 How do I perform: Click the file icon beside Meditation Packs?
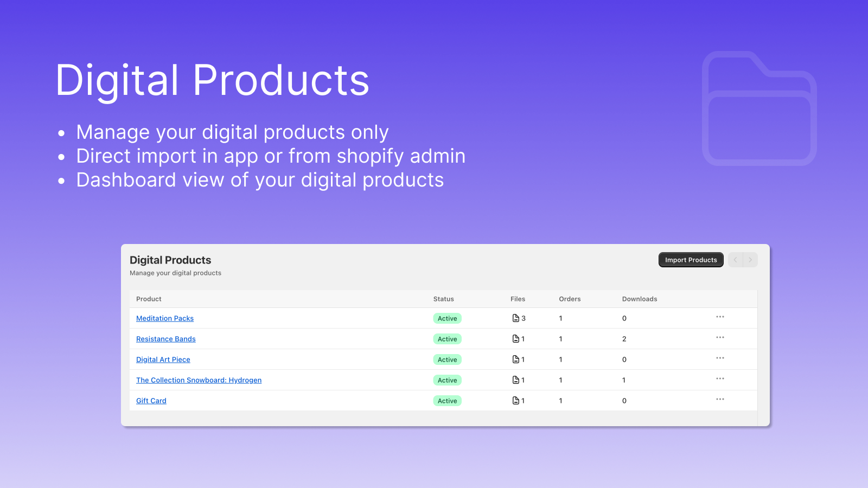tap(516, 318)
